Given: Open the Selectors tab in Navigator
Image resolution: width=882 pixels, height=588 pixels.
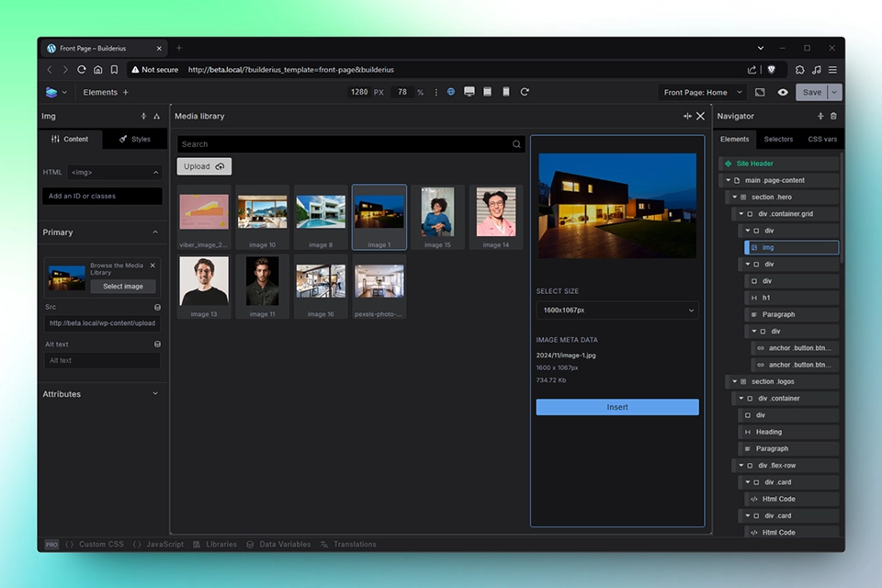Looking at the screenshot, I should (x=778, y=139).
